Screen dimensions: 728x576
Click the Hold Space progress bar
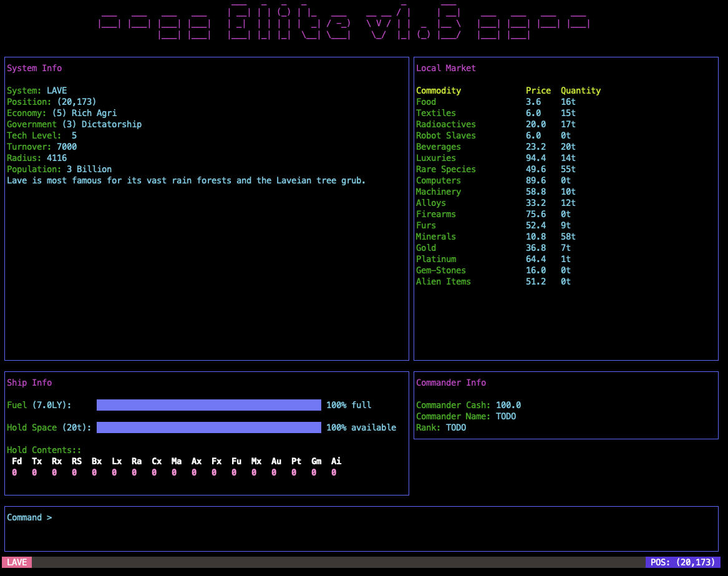(208, 427)
